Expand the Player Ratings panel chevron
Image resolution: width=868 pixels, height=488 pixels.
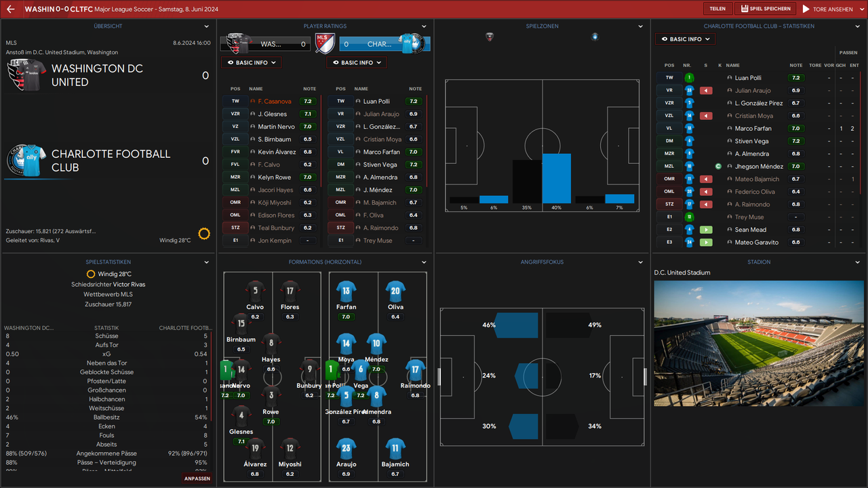424,26
